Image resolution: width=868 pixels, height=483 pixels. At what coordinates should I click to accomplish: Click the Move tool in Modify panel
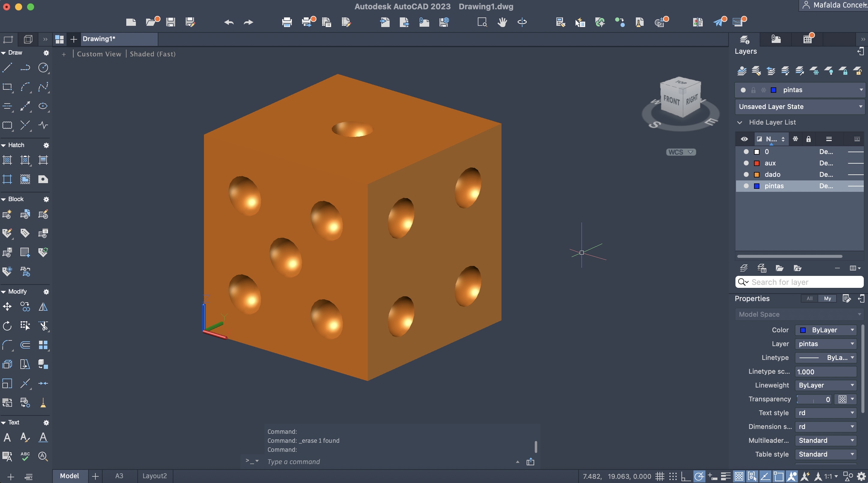click(7, 306)
